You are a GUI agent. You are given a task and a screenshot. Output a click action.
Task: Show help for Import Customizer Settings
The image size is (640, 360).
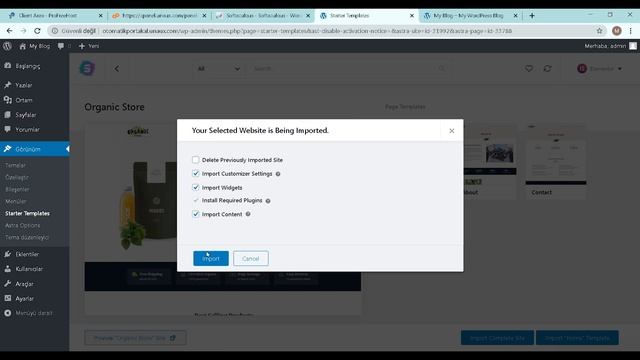(x=278, y=174)
